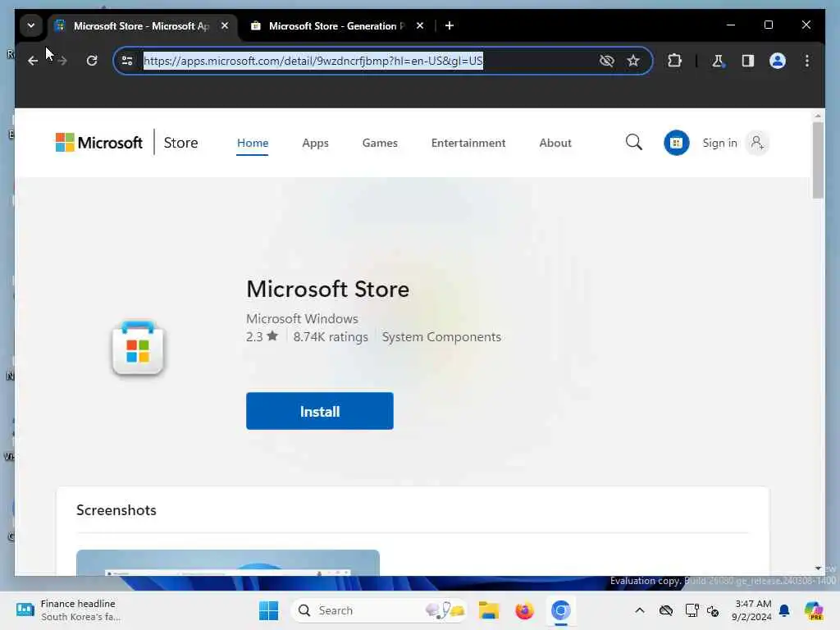The image size is (840, 630).
Task: Go forward in browser history
Action: tap(62, 61)
